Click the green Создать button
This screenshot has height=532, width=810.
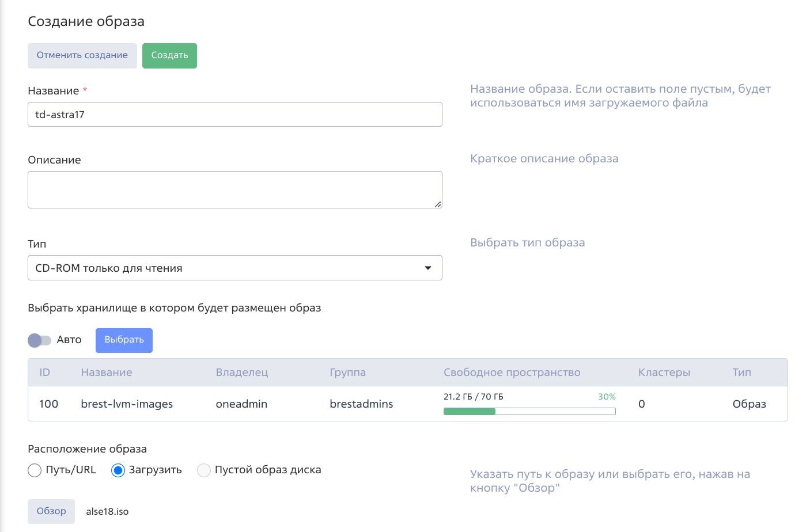(169, 56)
